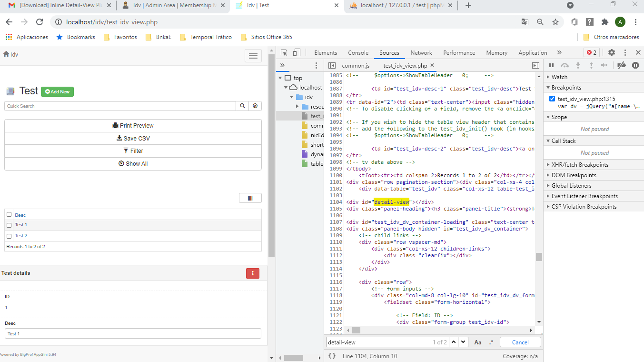Switch to the Elements tab
The width and height of the screenshot is (644, 362).
coord(326,53)
